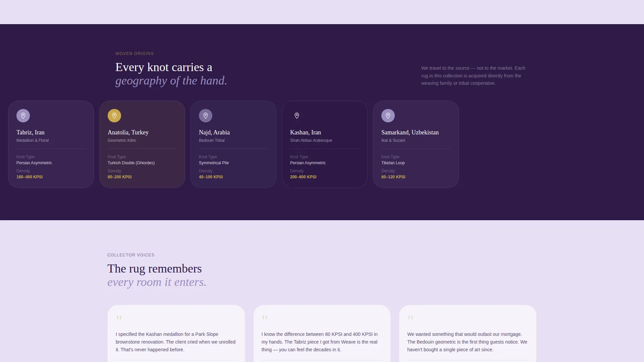Click the Every knot carries a heading
Viewport: 644px width, 362px height.
coord(164,67)
